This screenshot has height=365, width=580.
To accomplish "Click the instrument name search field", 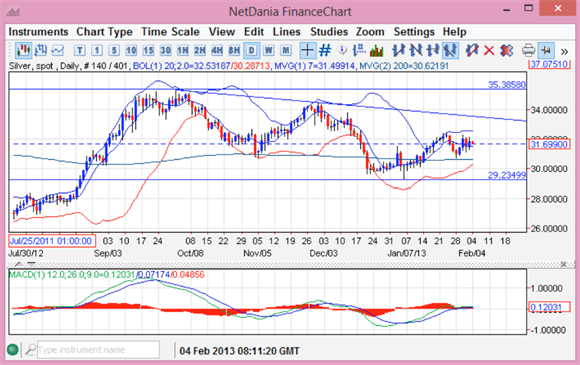I will tap(98, 349).
